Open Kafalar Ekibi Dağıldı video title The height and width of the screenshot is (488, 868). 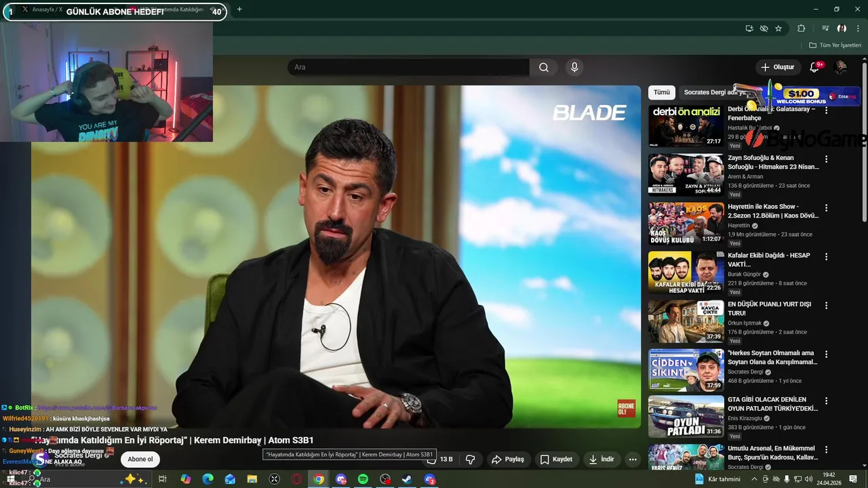[769, 260]
